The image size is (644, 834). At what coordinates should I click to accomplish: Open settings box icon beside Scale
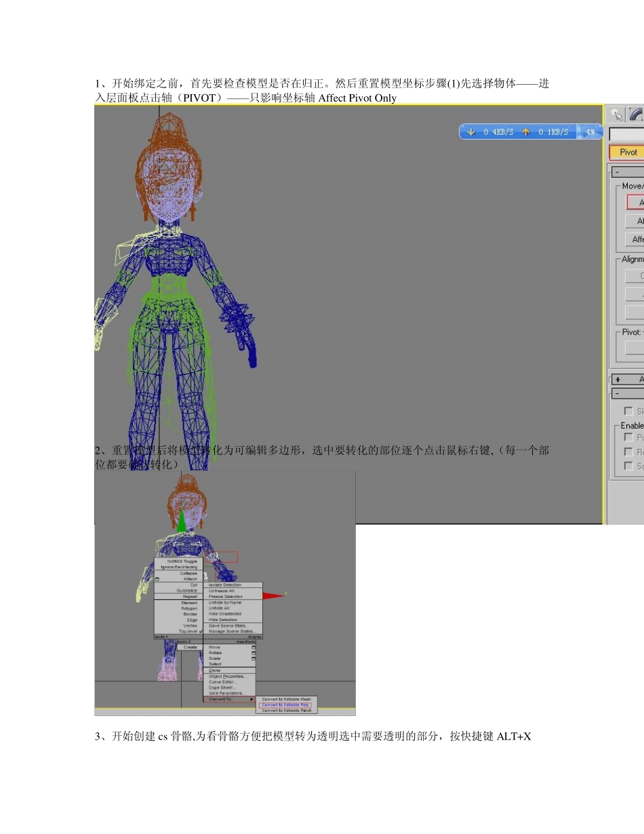[x=254, y=658]
